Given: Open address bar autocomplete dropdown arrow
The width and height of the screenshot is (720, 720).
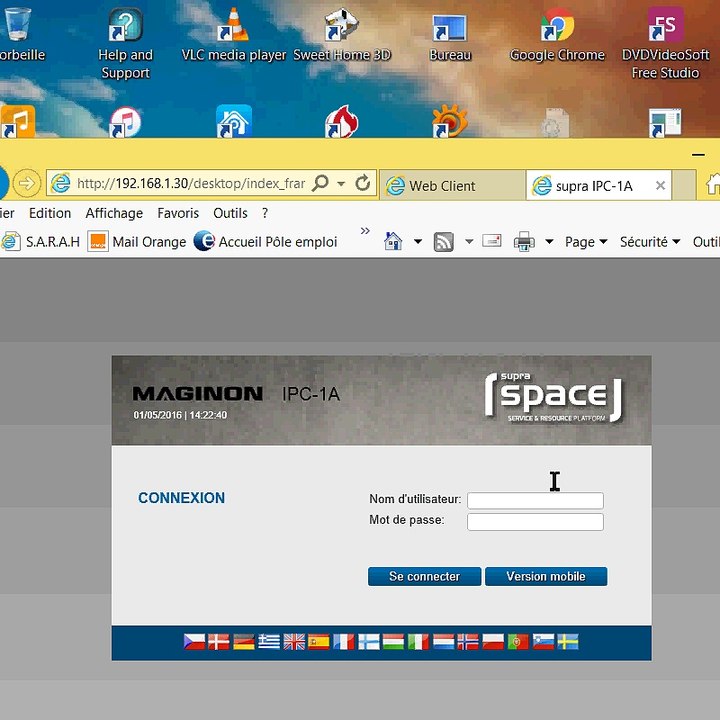Looking at the screenshot, I should [341, 184].
